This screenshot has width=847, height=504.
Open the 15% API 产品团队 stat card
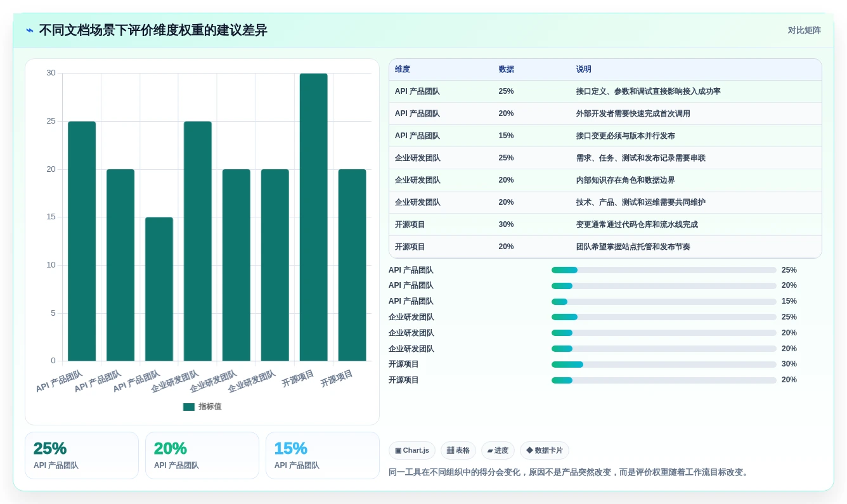(323, 456)
